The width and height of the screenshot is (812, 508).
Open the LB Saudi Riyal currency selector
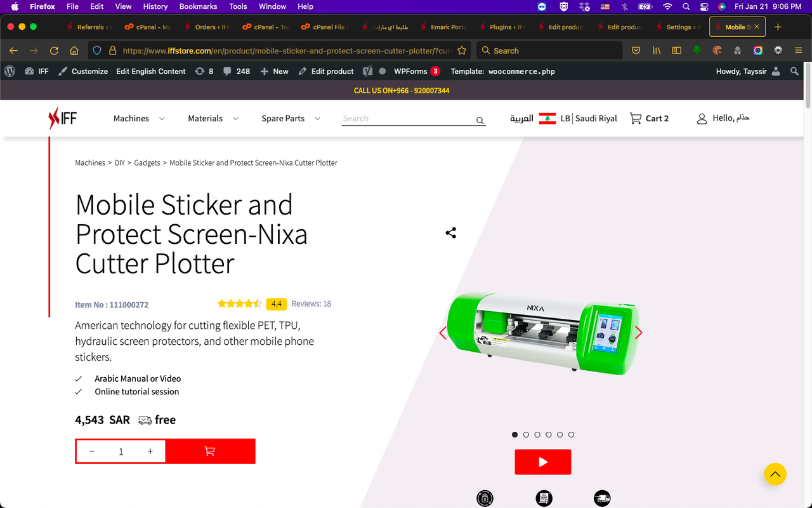[x=578, y=118]
